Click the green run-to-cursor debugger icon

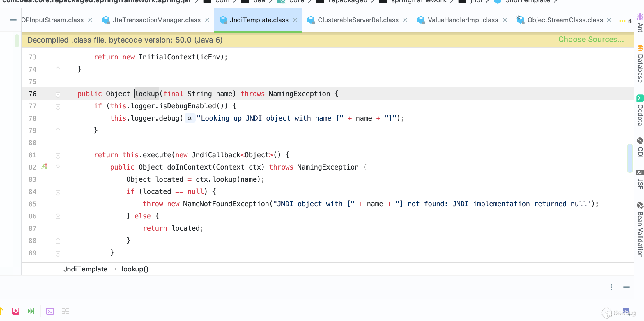[31, 311]
